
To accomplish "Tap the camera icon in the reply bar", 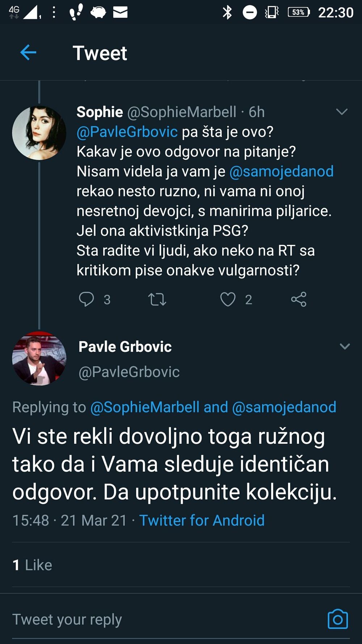I will pyautogui.click(x=338, y=619).
